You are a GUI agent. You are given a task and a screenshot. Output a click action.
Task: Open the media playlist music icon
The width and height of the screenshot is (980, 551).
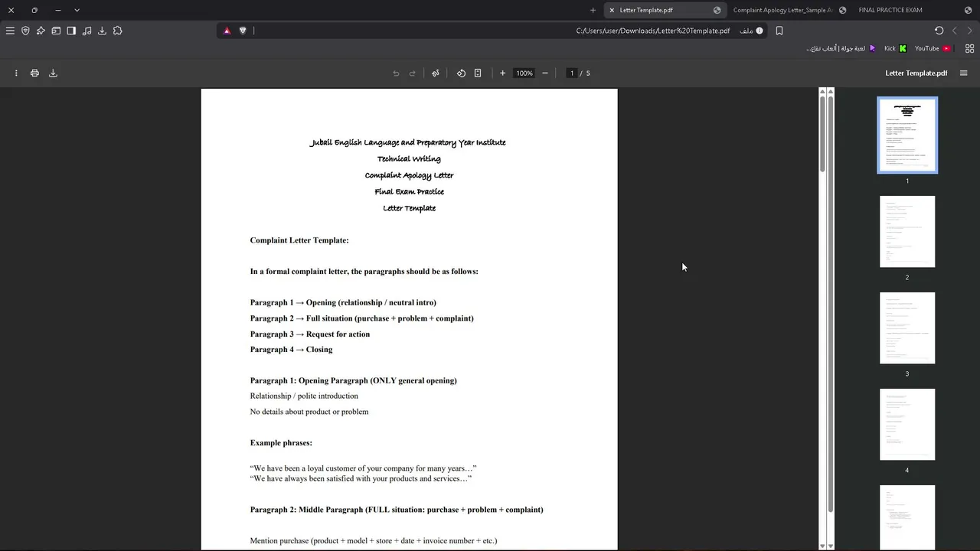[87, 31]
